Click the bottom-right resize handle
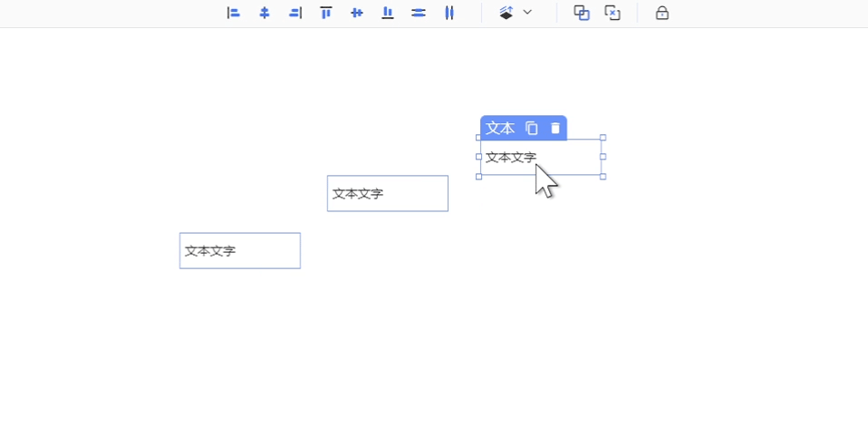The height and width of the screenshot is (436, 868). [603, 177]
